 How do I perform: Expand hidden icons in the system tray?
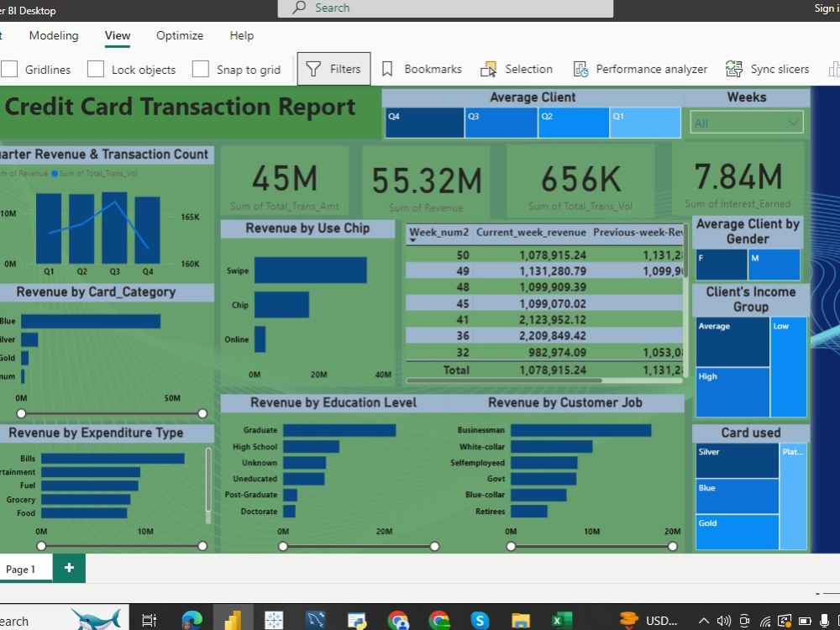pyautogui.click(x=703, y=618)
